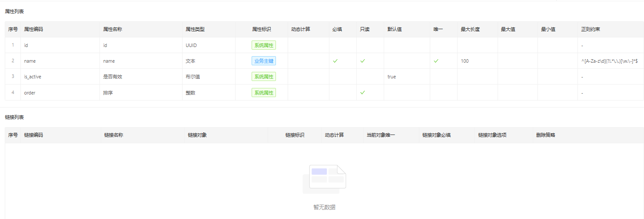The width and height of the screenshot is (644, 219).
Task: Click the 暂无数据 empty state text
Action: tap(324, 207)
